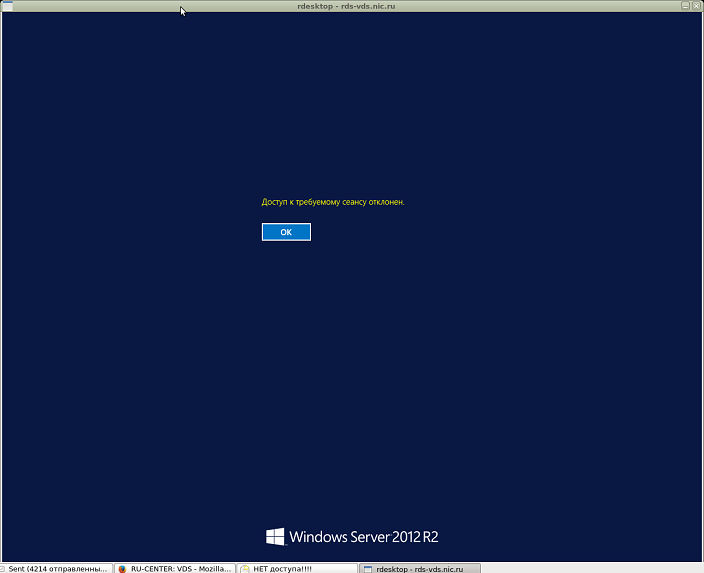Click the yellow access denied message text
The height and width of the screenshot is (573, 704).
tap(332, 202)
